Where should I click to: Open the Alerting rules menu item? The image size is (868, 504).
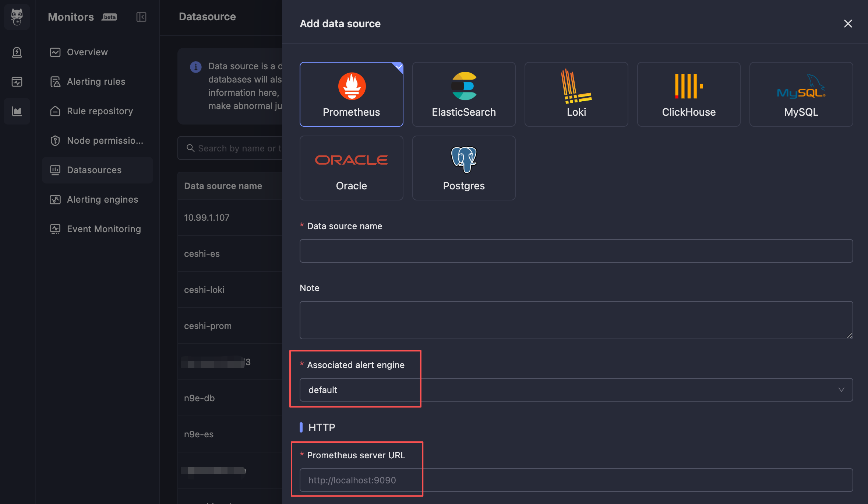coord(96,81)
